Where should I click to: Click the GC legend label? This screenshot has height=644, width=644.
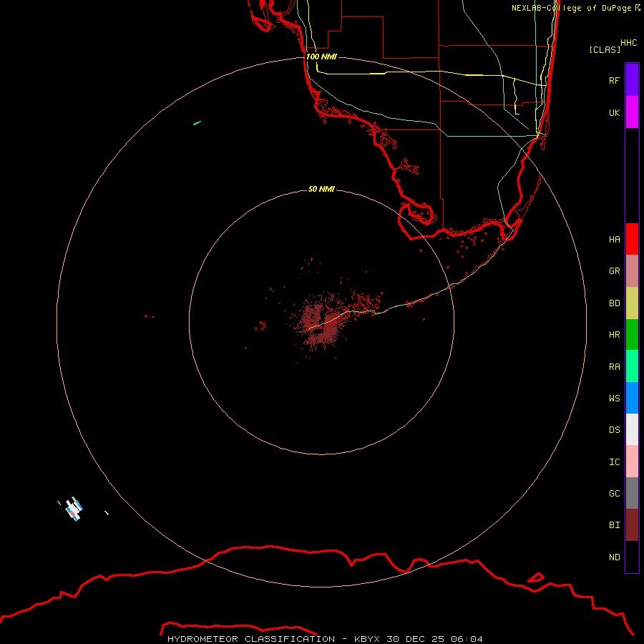(x=614, y=494)
